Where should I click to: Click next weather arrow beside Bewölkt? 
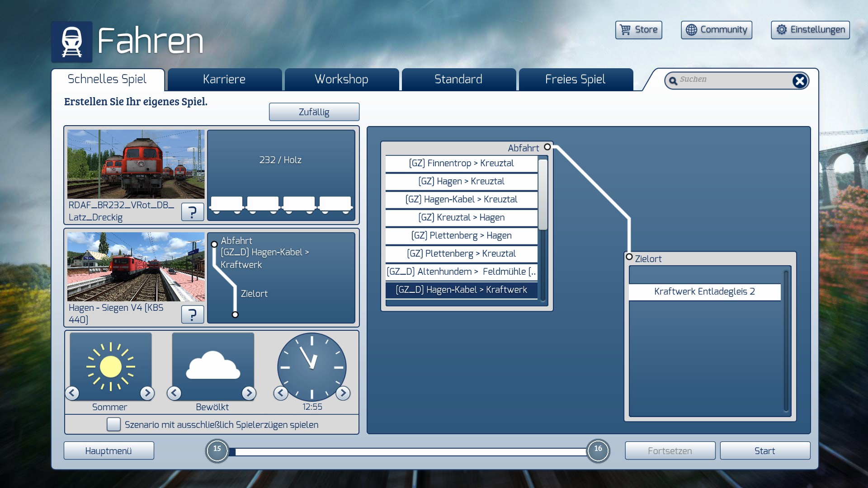[x=249, y=393]
